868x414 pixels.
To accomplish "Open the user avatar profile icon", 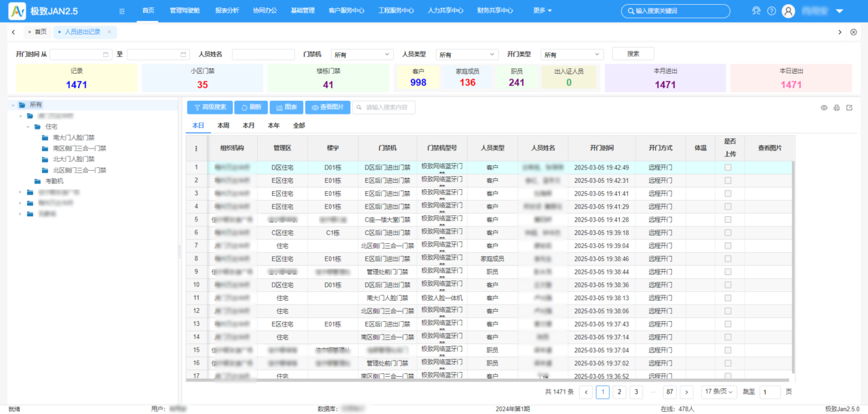I will coord(788,11).
